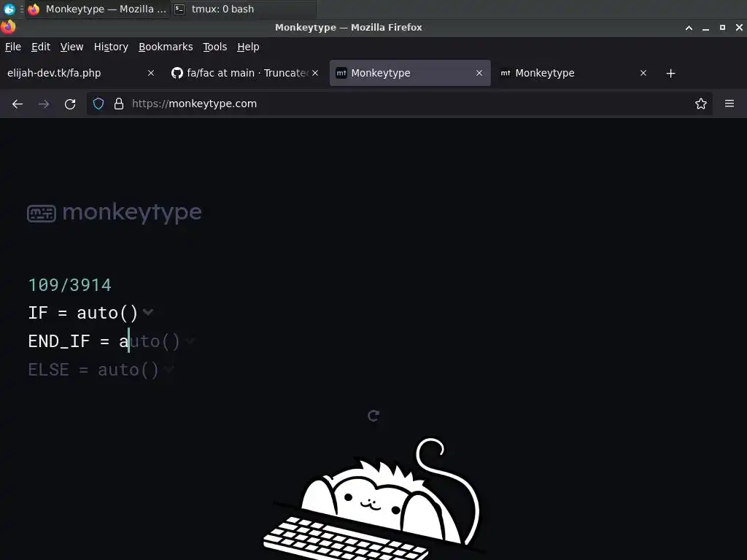Go back using the browser back arrow
The image size is (747, 560).
tap(18, 104)
